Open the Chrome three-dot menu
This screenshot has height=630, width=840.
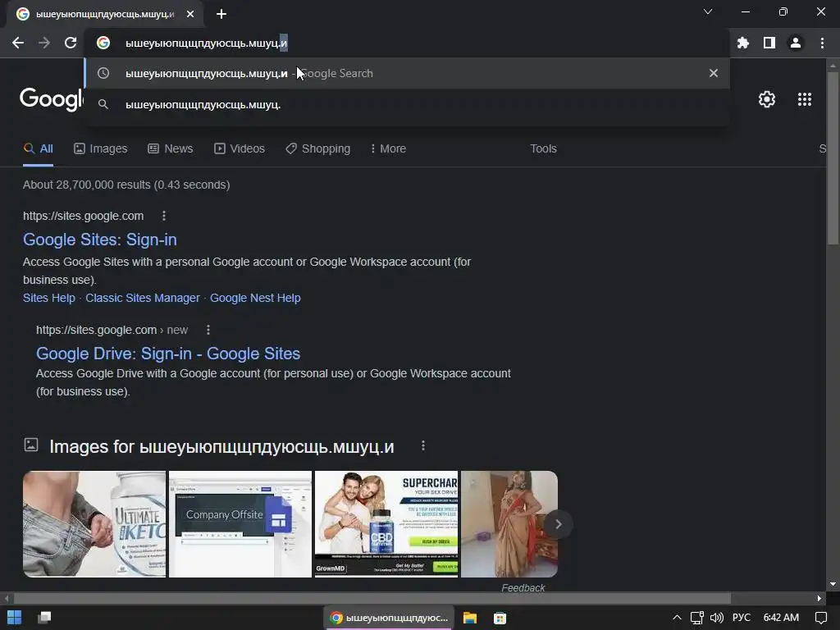point(822,43)
